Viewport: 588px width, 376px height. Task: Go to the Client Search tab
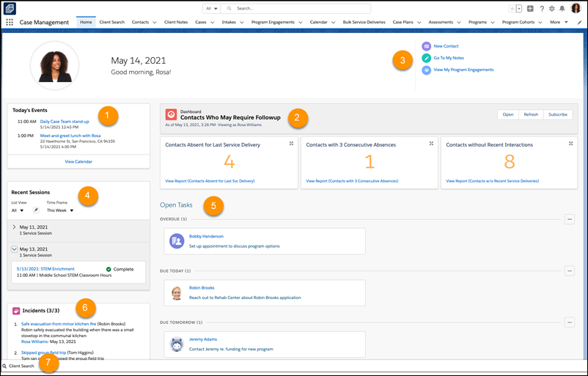tap(111, 22)
